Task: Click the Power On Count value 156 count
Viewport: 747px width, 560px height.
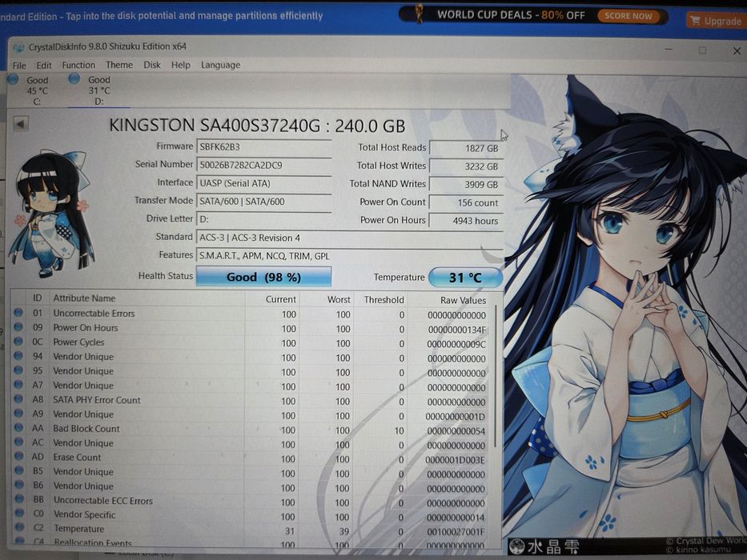Action: click(x=466, y=202)
